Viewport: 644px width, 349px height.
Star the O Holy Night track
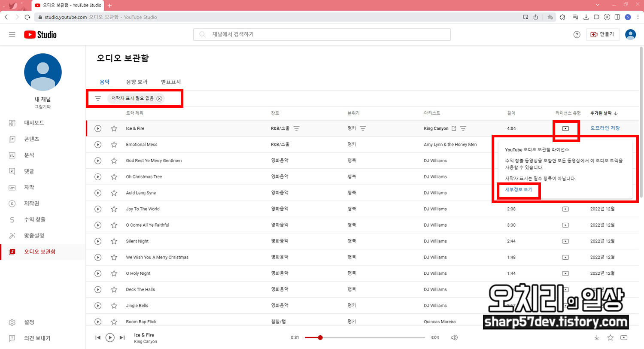click(114, 273)
